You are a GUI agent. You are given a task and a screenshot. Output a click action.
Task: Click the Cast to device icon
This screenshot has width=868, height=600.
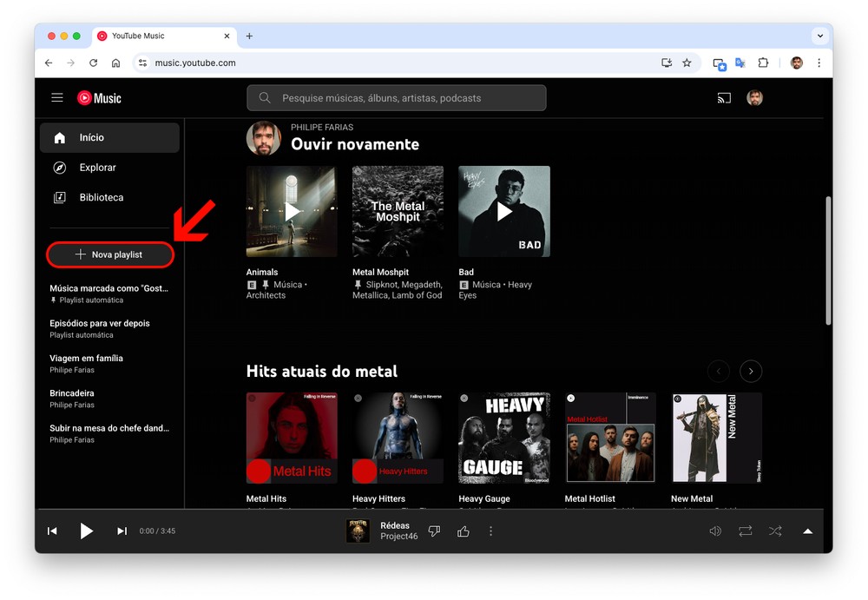tap(724, 98)
